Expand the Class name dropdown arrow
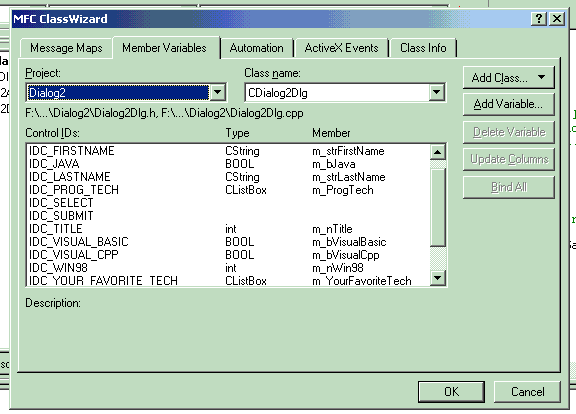 [436, 93]
